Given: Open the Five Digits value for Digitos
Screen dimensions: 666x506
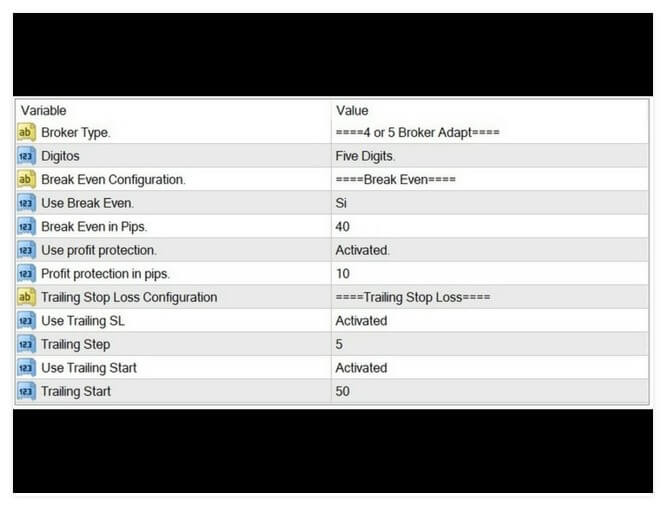Looking at the screenshot, I should coord(365,156).
